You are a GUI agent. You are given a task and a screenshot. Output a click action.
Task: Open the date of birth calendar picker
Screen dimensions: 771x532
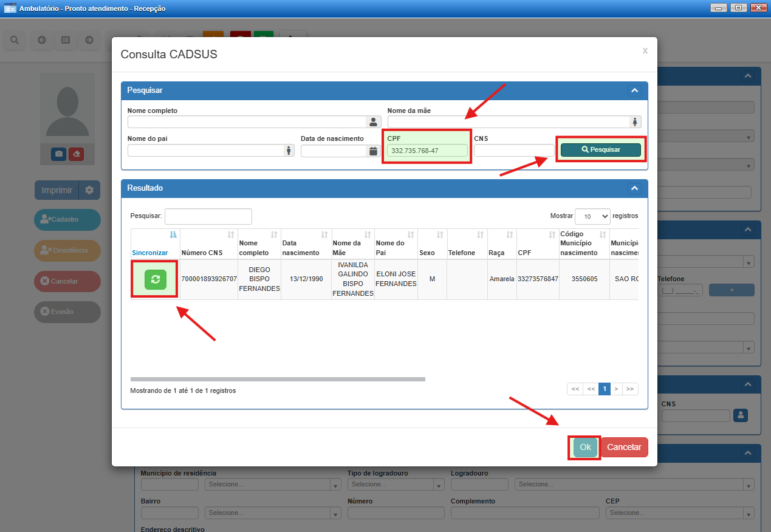coord(373,151)
